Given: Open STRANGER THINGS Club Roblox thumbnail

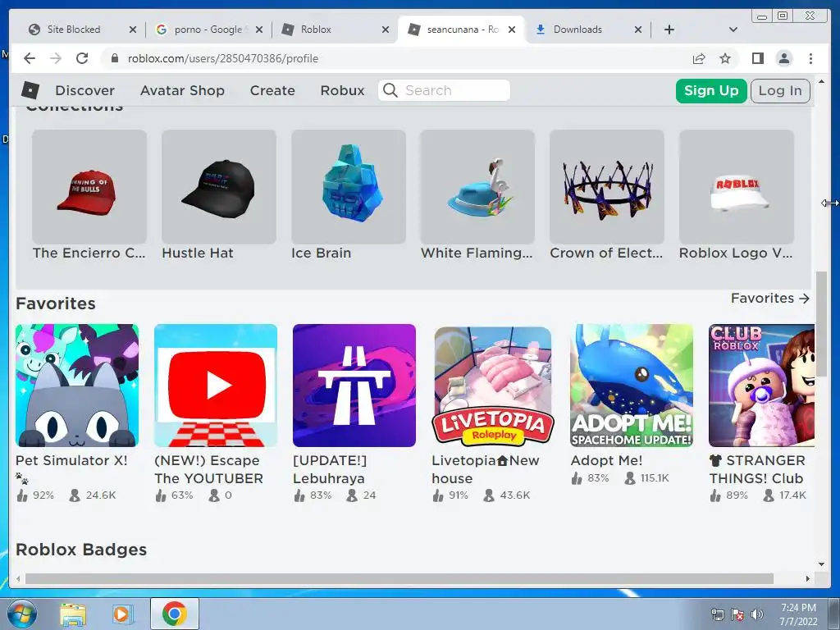Looking at the screenshot, I should (761, 386).
